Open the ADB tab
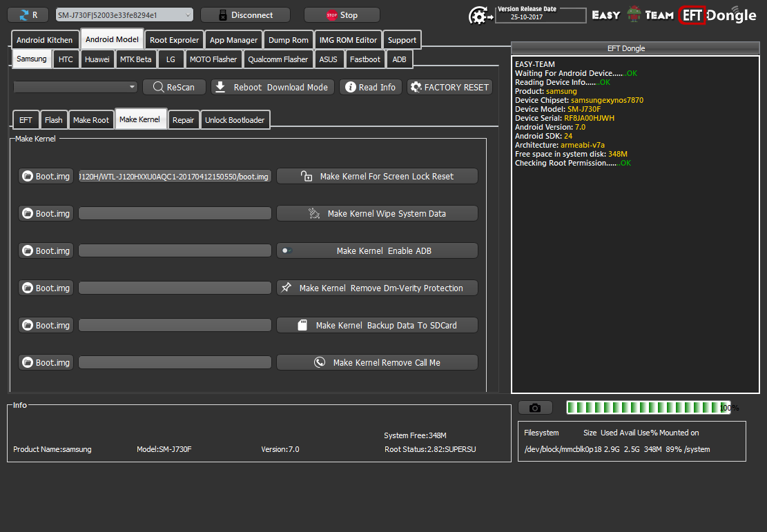Viewport: 767px width, 532px height. pos(399,59)
